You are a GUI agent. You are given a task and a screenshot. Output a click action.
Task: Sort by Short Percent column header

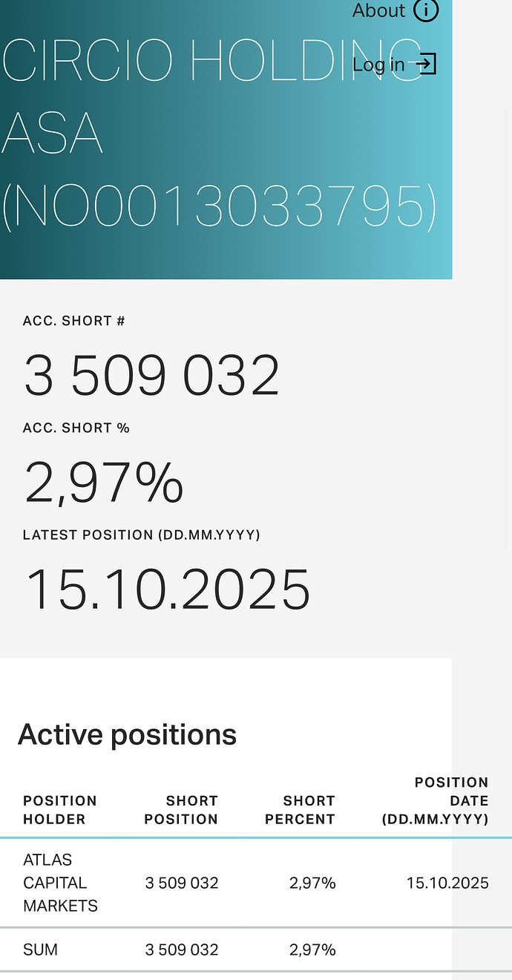point(309,810)
